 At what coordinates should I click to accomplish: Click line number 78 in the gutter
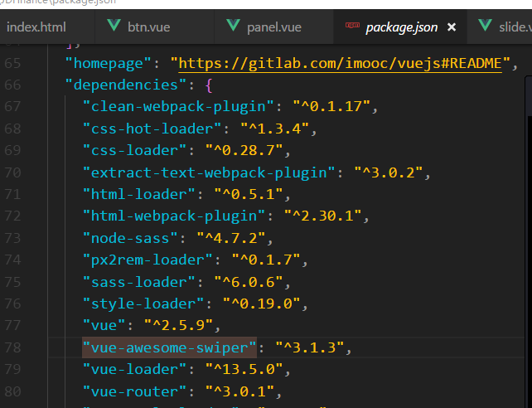click(x=12, y=348)
